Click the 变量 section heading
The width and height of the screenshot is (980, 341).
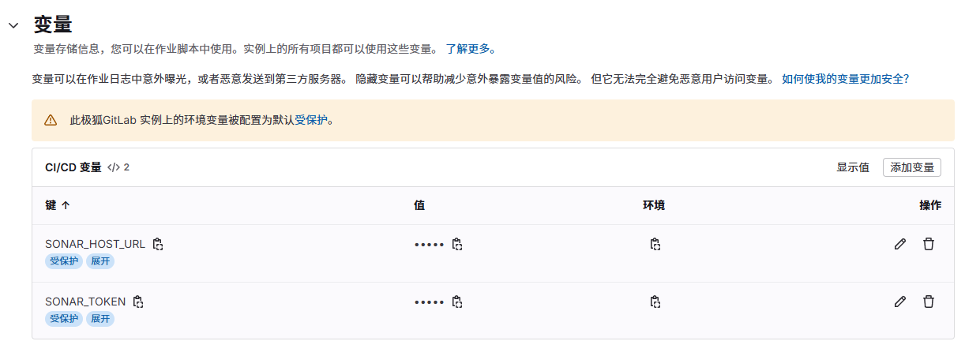(53, 24)
